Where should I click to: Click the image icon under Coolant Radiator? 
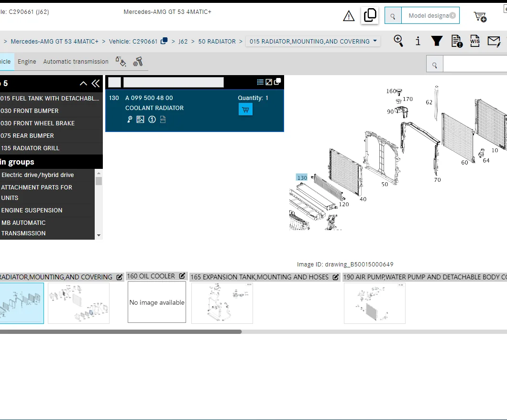[140, 120]
